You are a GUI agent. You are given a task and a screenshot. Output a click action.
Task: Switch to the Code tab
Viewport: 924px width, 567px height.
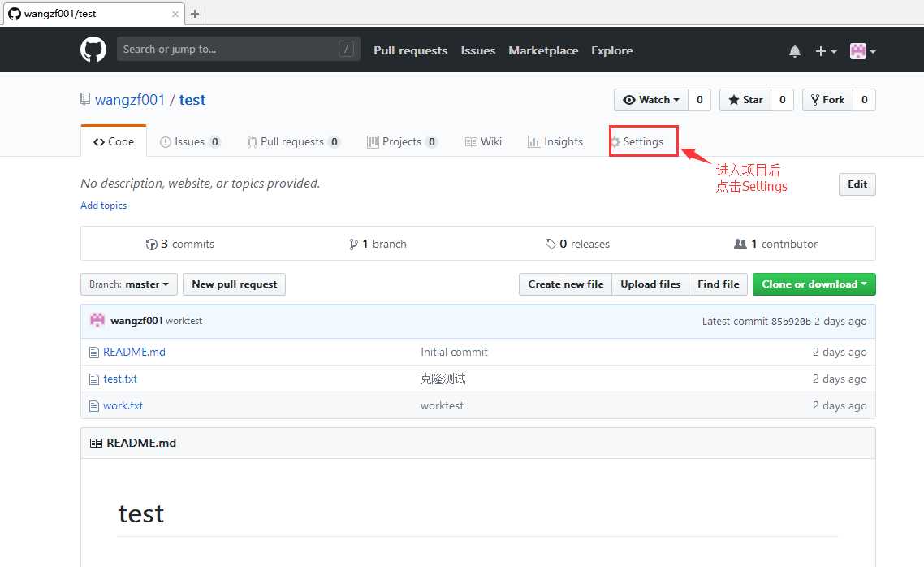pyautogui.click(x=114, y=141)
